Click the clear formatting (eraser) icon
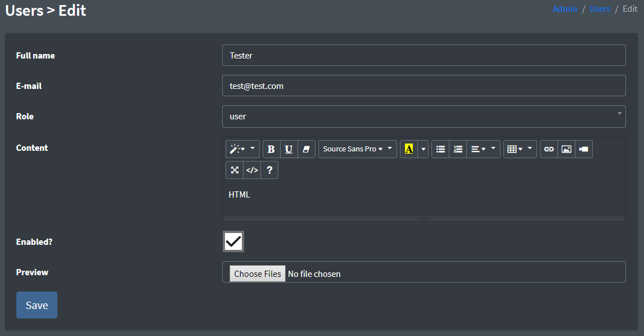 (x=306, y=149)
